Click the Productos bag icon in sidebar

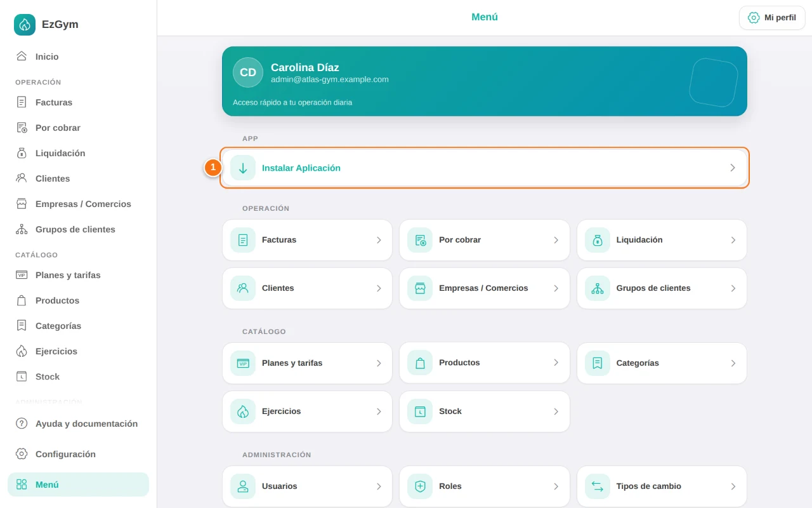pos(22,300)
